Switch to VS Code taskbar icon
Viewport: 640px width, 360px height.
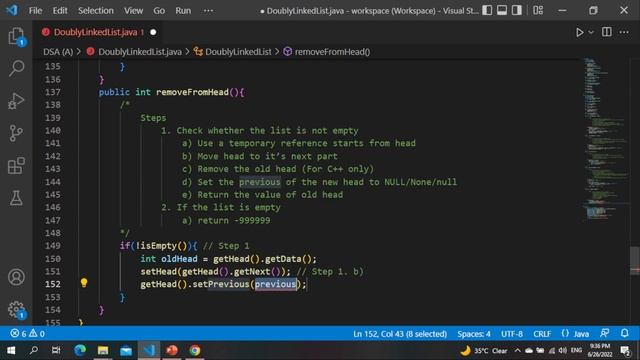pyautogui.click(x=149, y=350)
